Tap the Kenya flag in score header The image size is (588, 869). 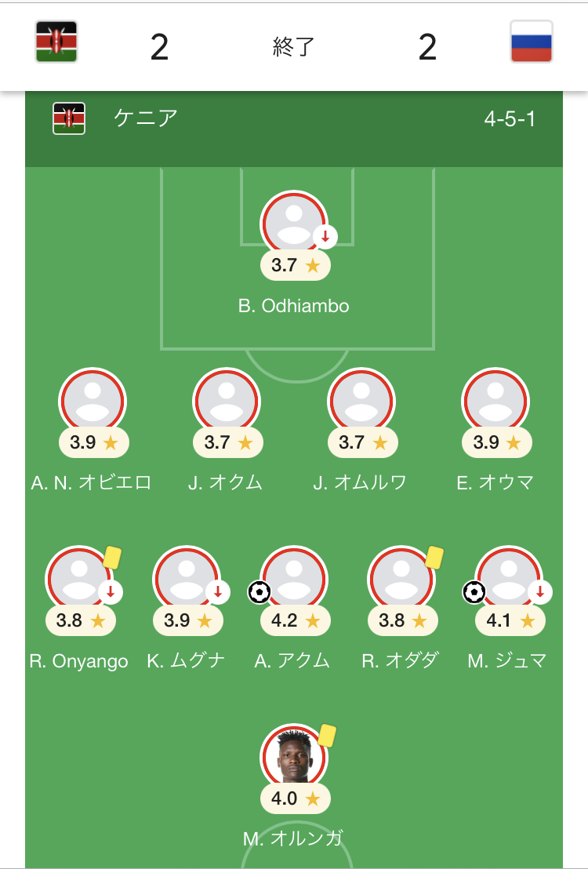(x=56, y=42)
